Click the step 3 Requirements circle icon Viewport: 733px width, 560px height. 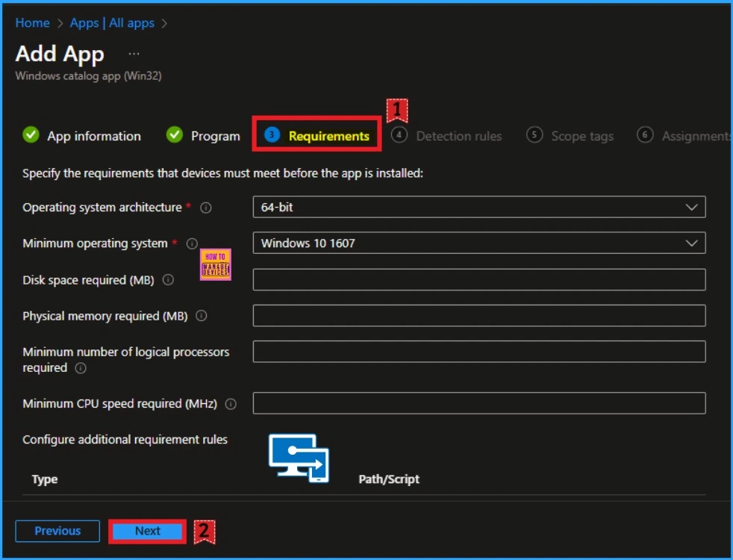pyautogui.click(x=272, y=135)
